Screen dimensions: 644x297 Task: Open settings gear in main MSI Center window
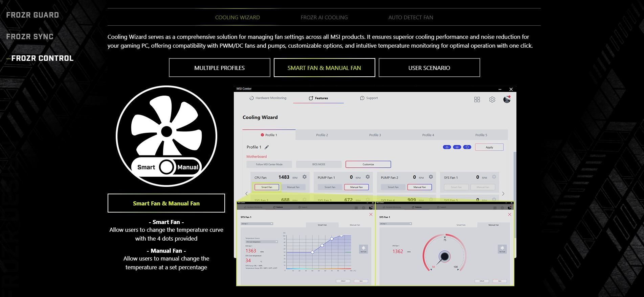click(492, 99)
